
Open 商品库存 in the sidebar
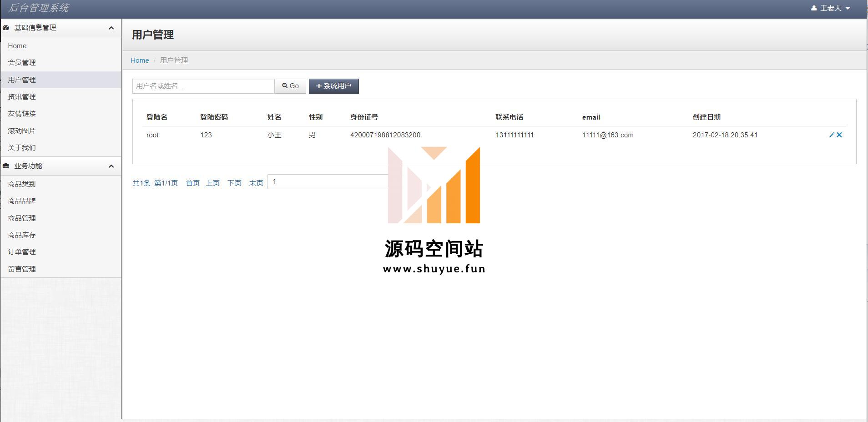[61, 235]
